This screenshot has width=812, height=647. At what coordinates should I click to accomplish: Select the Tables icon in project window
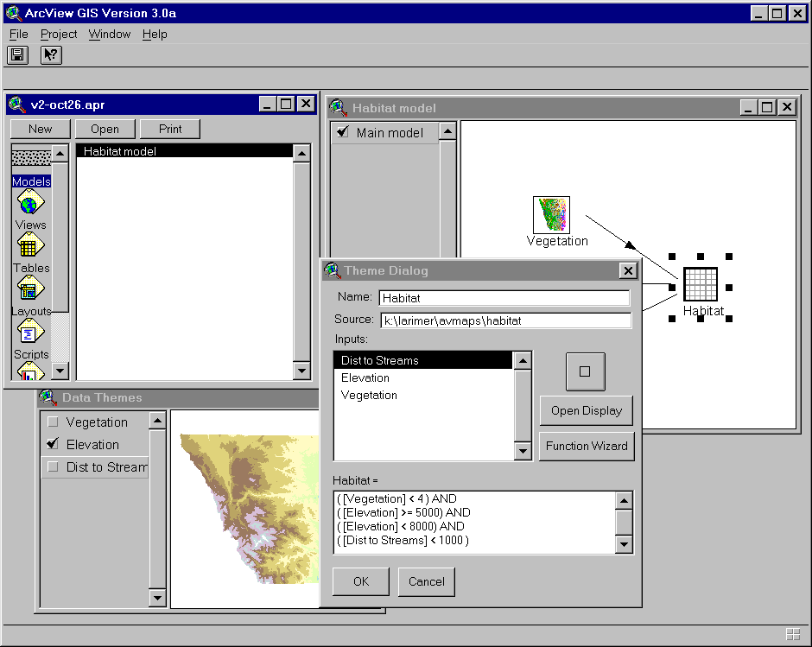[x=31, y=246]
